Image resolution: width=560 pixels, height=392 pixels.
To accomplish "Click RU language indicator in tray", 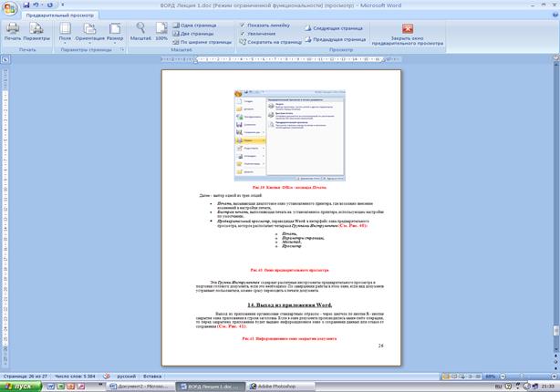I will (499, 387).
